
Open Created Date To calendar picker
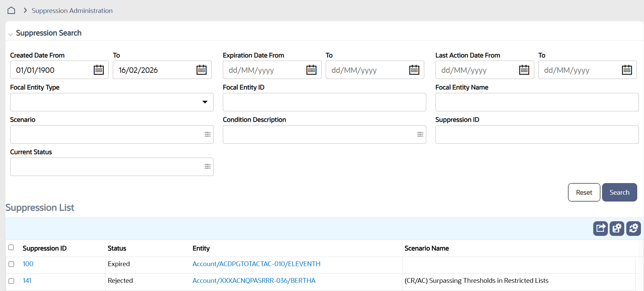click(202, 70)
